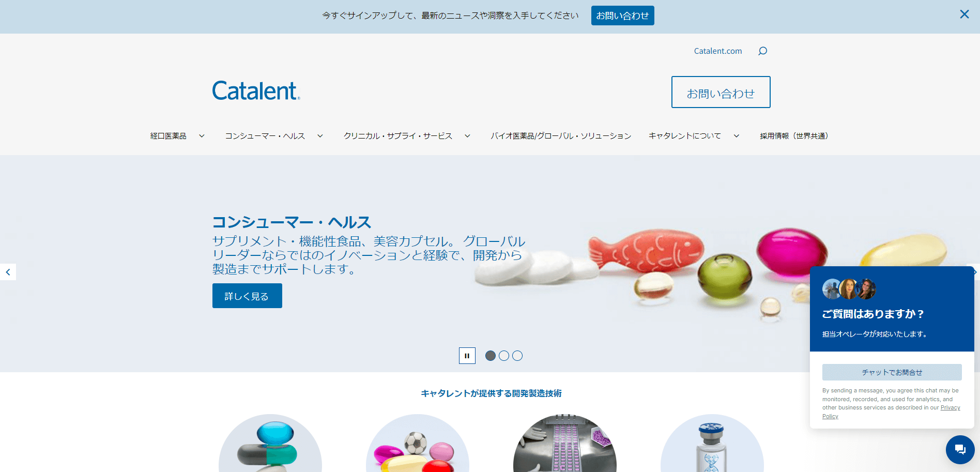Open the softgel capsules thumbnail
Viewport: 980px width, 472px height.
tap(418, 443)
